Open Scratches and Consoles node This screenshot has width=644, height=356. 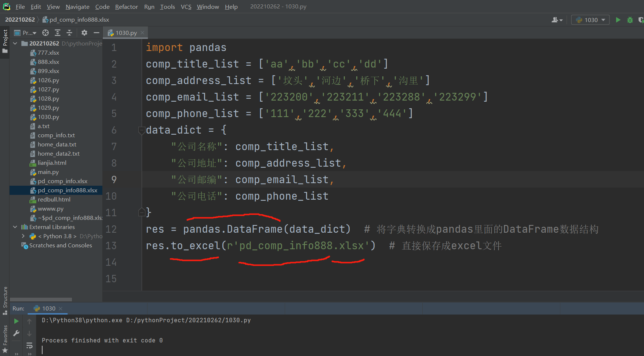61,245
